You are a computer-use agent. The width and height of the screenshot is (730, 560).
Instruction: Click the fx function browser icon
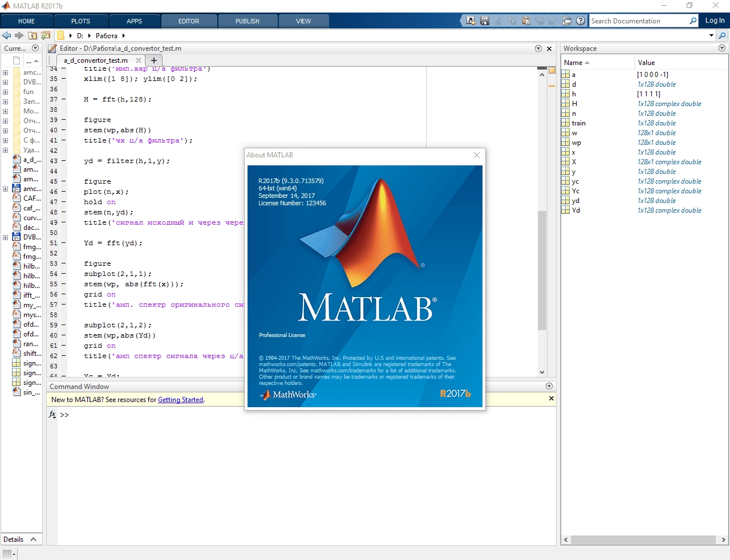(x=52, y=415)
